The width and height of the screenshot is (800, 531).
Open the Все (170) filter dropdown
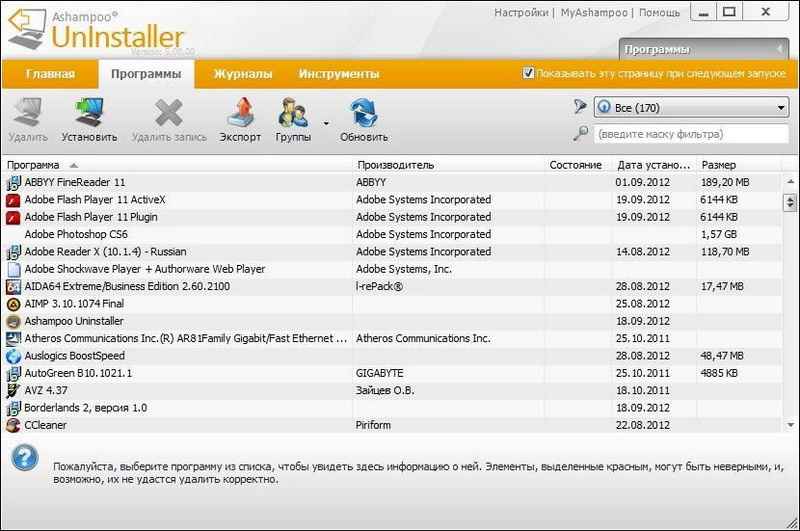[691, 108]
